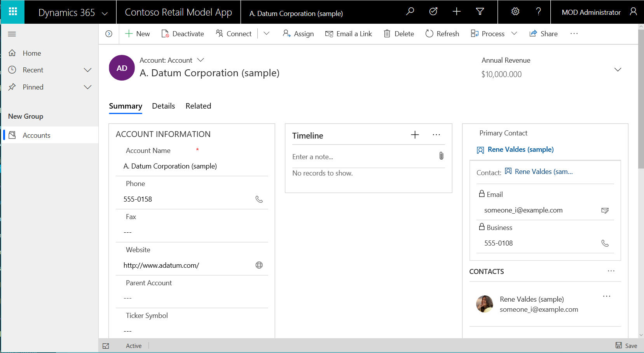The image size is (644, 353).
Task: Open Accounts in the site map
Action: [x=50, y=135]
